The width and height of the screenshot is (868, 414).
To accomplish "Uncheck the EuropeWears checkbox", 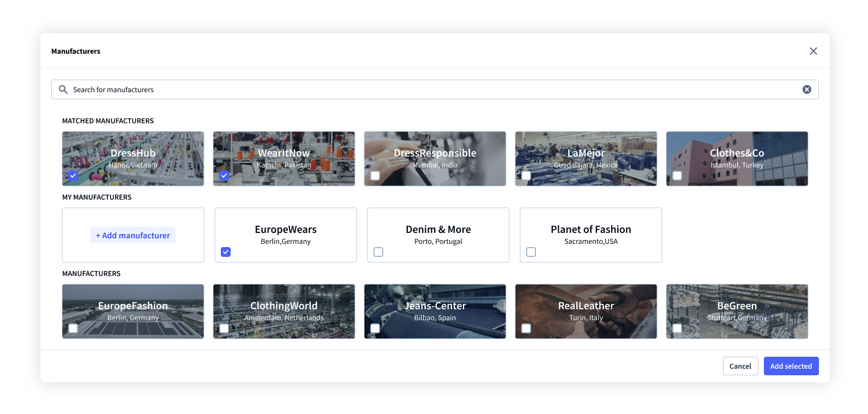I will pyautogui.click(x=226, y=252).
